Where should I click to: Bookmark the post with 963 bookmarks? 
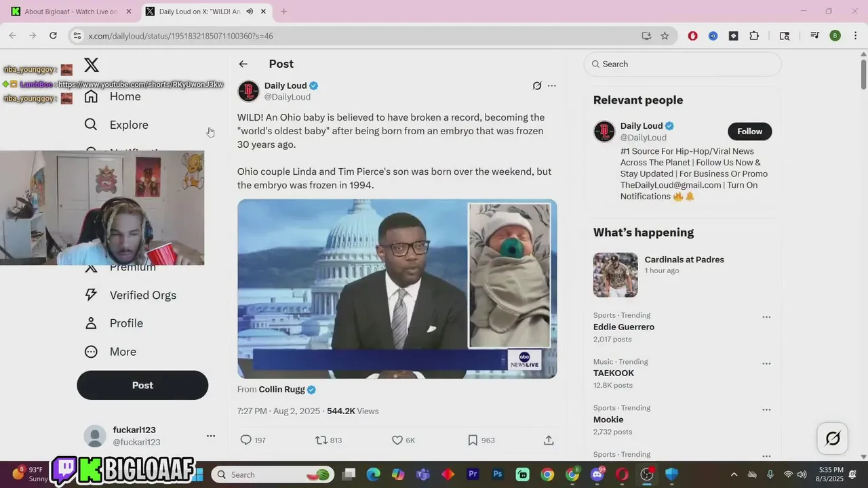click(473, 440)
